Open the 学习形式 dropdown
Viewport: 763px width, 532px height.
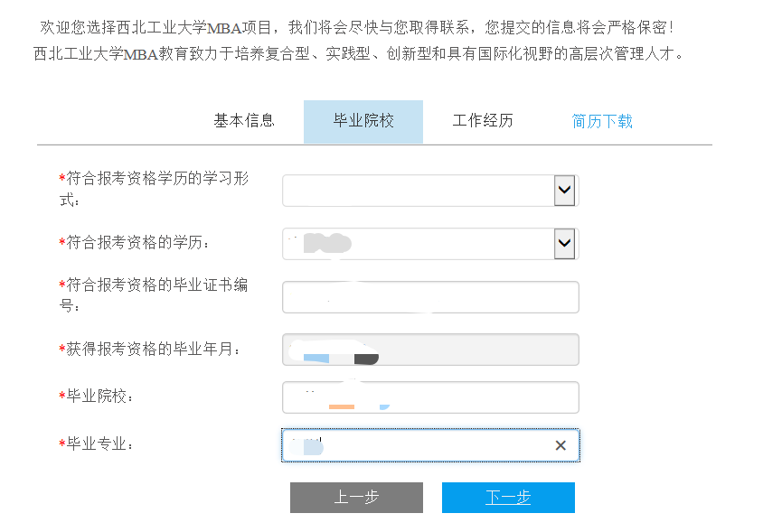click(x=564, y=191)
